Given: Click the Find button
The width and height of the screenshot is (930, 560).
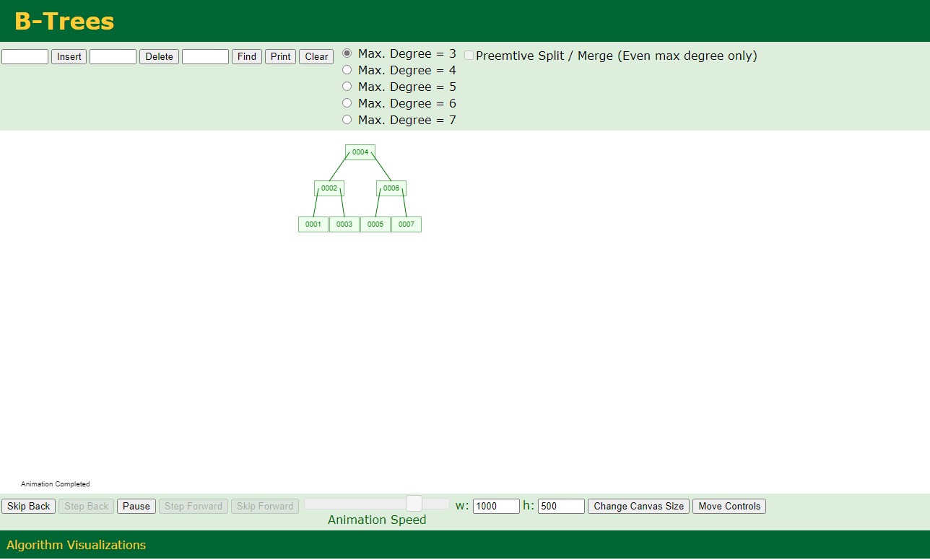Looking at the screenshot, I should point(246,56).
